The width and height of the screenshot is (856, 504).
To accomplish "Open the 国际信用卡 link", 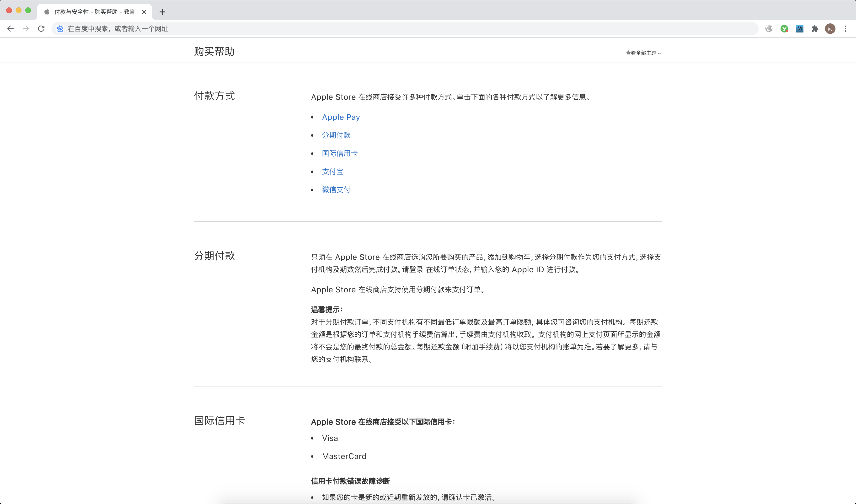I will [x=339, y=154].
